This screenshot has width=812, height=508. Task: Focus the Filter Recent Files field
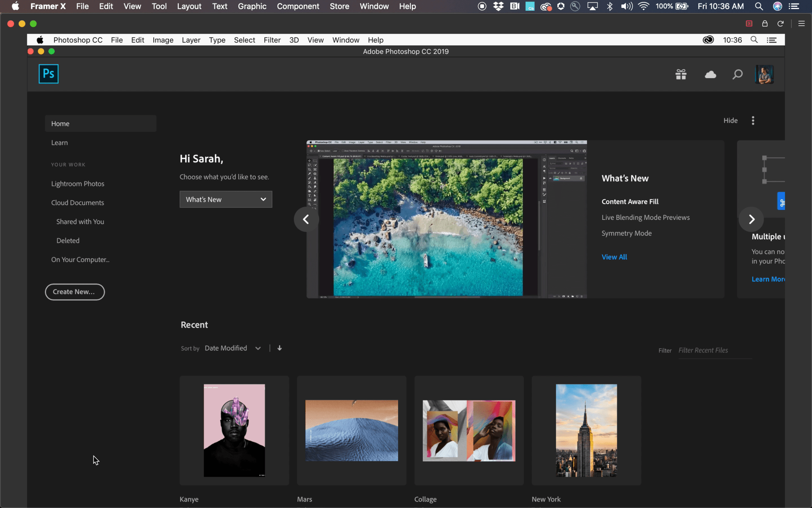click(715, 350)
